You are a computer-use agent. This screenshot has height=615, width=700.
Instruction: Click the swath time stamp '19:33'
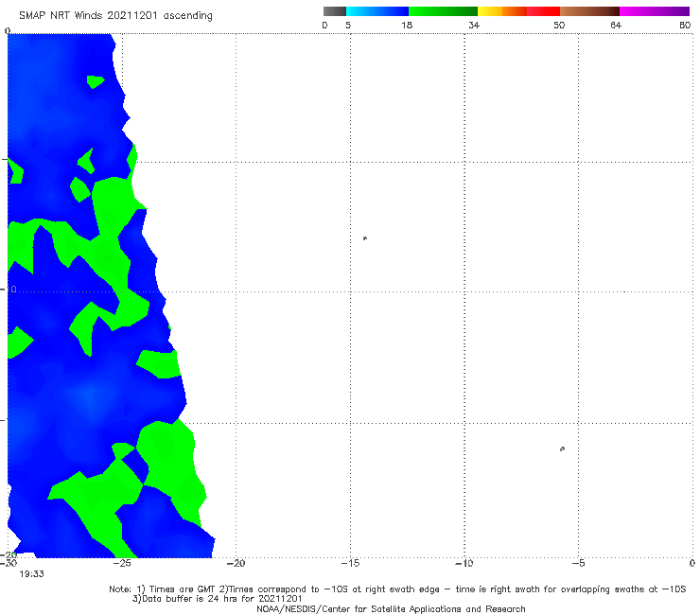point(32,574)
